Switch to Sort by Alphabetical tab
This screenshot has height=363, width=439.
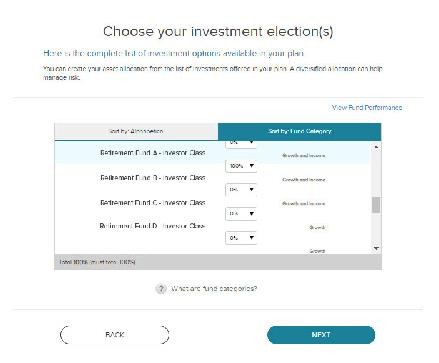pos(136,131)
